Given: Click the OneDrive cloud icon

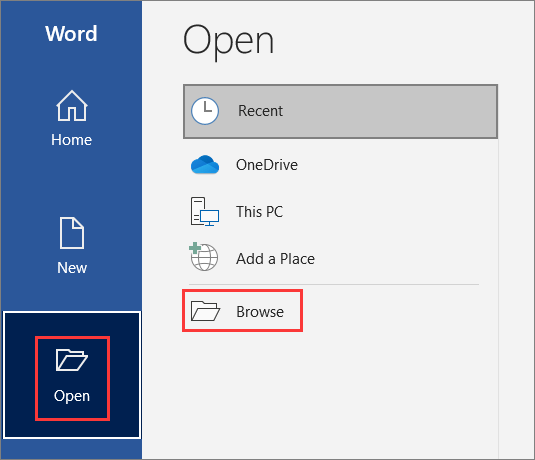Looking at the screenshot, I should (205, 165).
